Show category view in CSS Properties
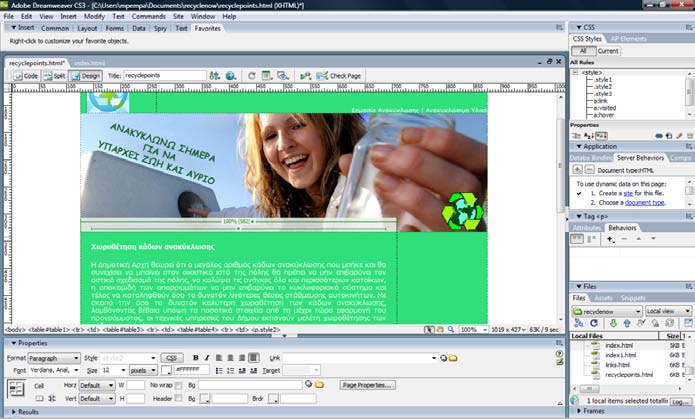Image resolution: width=695 pixels, height=419 pixels. (x=576, y=136)
